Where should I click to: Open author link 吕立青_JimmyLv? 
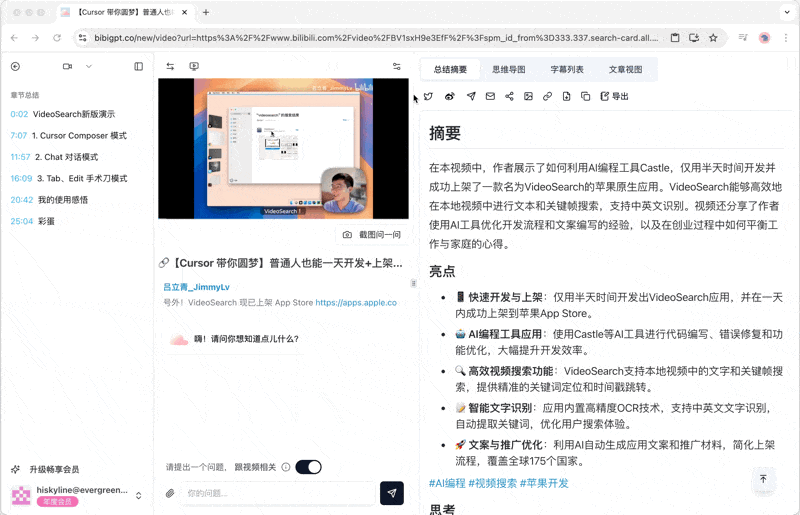196,287
